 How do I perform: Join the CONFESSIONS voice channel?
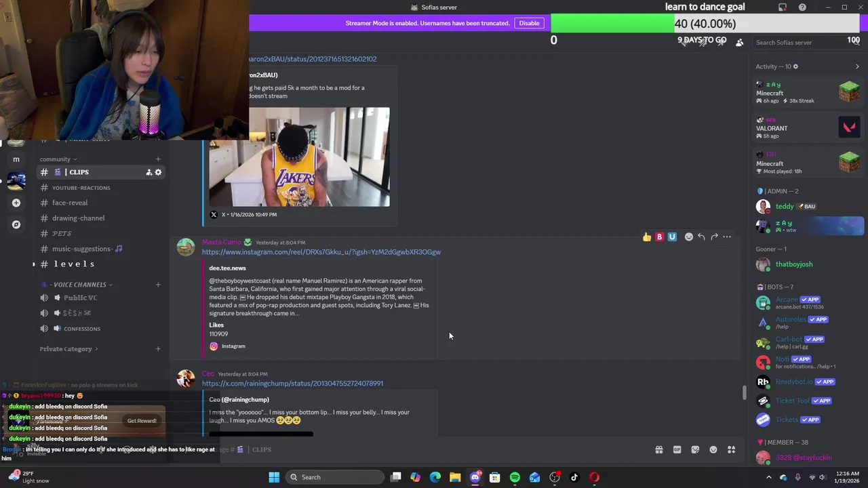coord(101,329)
